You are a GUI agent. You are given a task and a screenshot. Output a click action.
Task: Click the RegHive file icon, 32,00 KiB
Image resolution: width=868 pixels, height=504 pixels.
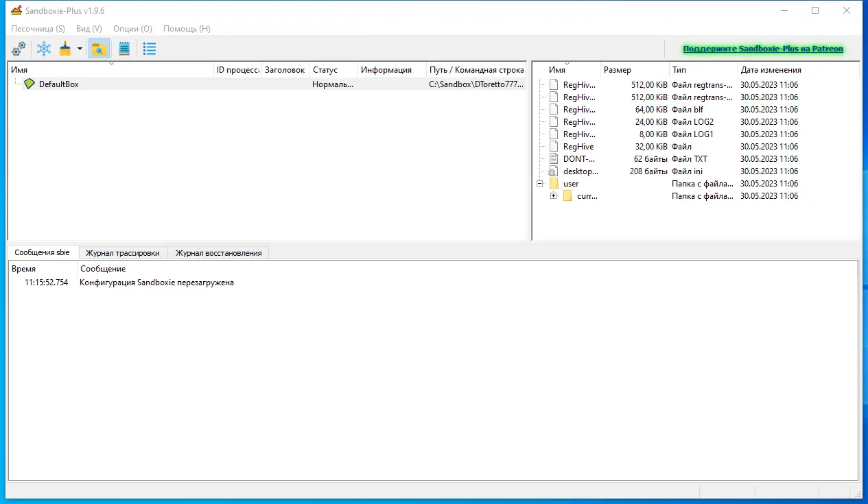pos(554,147)
